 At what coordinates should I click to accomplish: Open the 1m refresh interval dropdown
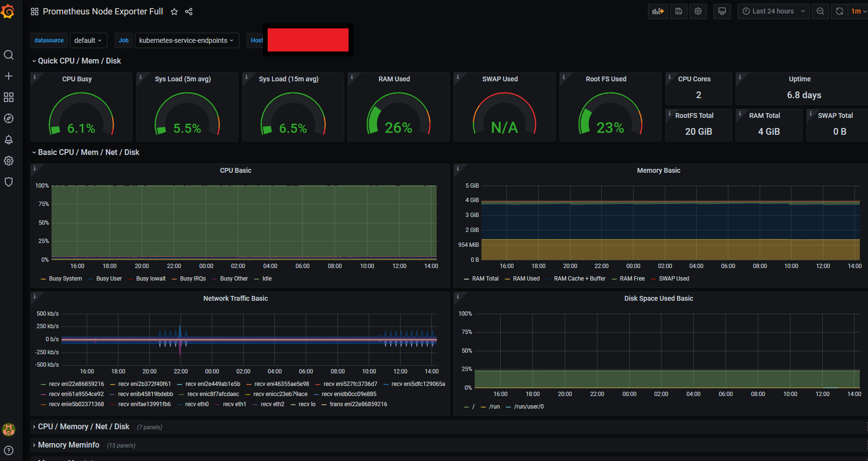tap(858, 11)
